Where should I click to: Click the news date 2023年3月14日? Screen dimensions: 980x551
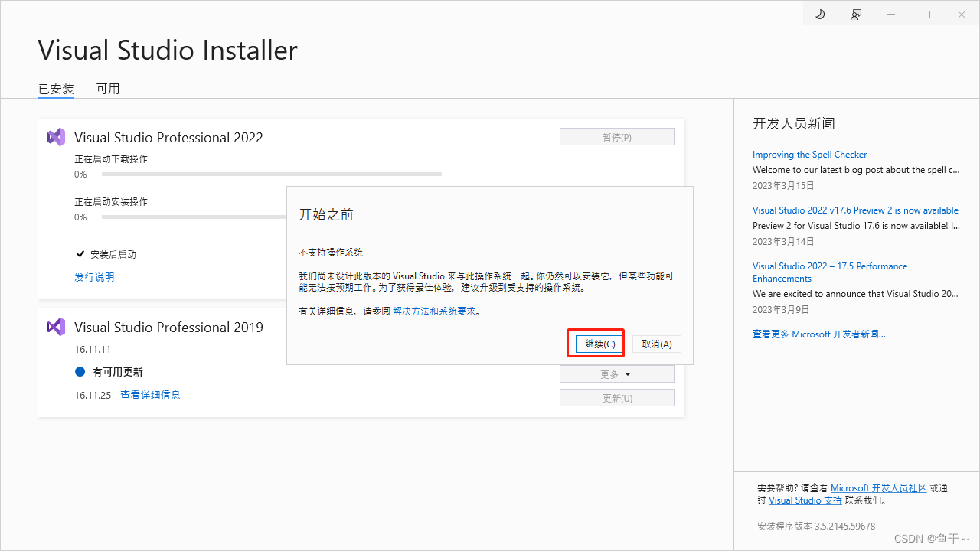point(783,242)
